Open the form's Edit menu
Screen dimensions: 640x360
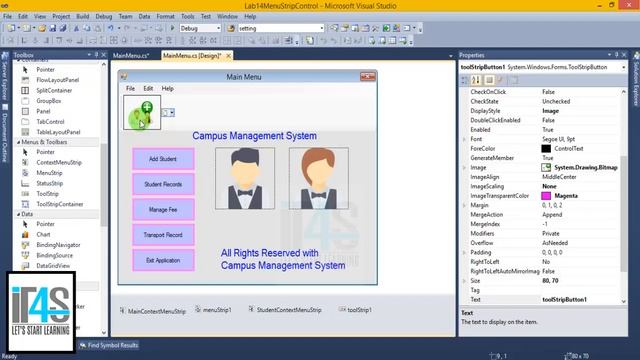click(x=148, y=88)
